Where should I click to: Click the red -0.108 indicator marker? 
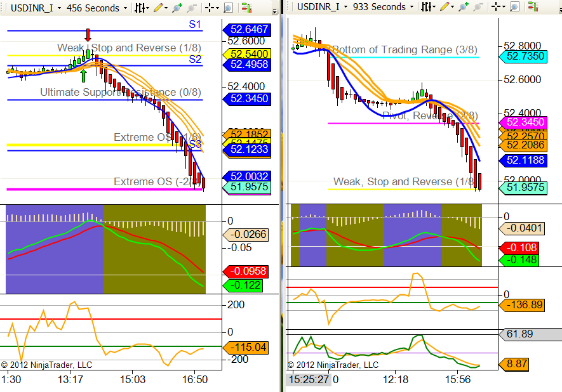coord(519,248)
